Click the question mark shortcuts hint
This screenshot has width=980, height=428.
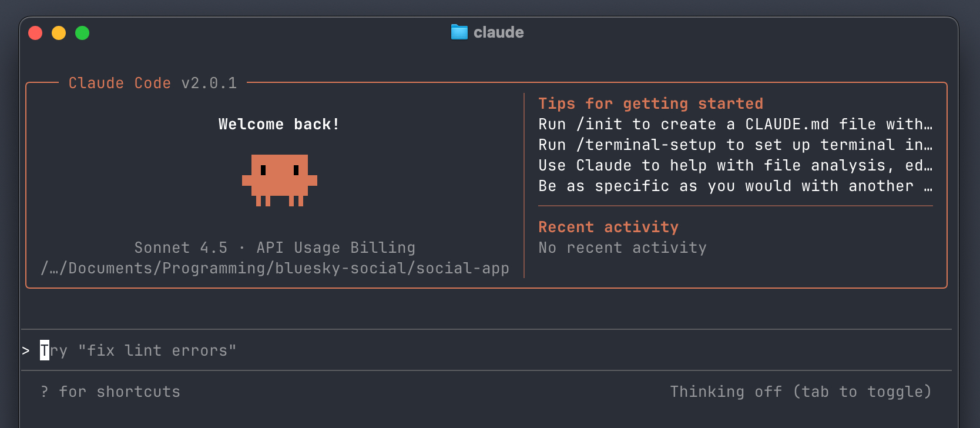45,392
